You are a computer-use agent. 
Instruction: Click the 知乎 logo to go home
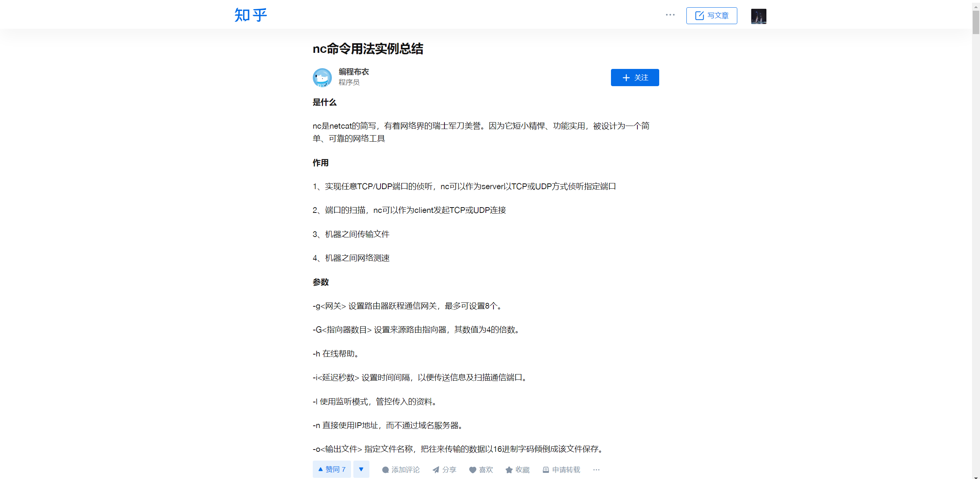click(x=250, y=15)
